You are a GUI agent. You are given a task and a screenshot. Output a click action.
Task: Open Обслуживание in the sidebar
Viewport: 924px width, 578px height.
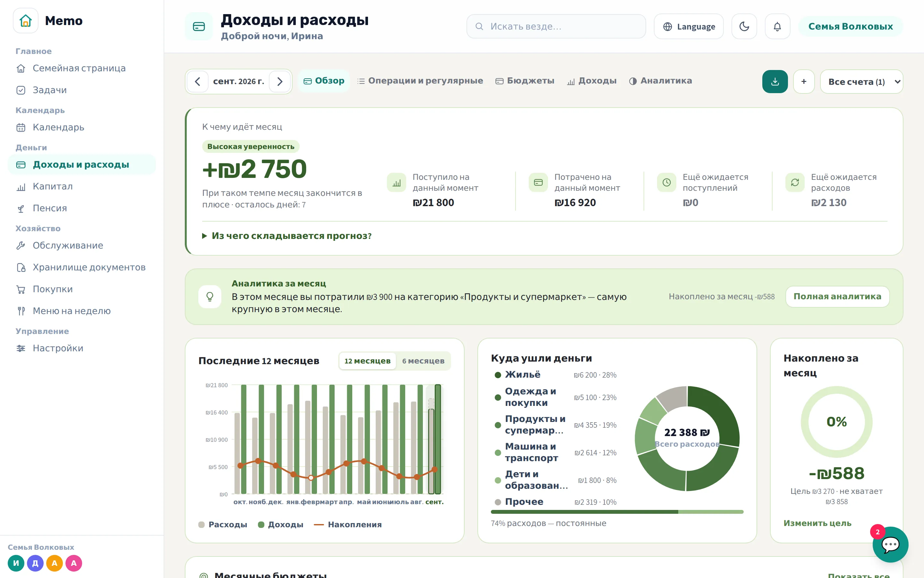tap(82, 245)
